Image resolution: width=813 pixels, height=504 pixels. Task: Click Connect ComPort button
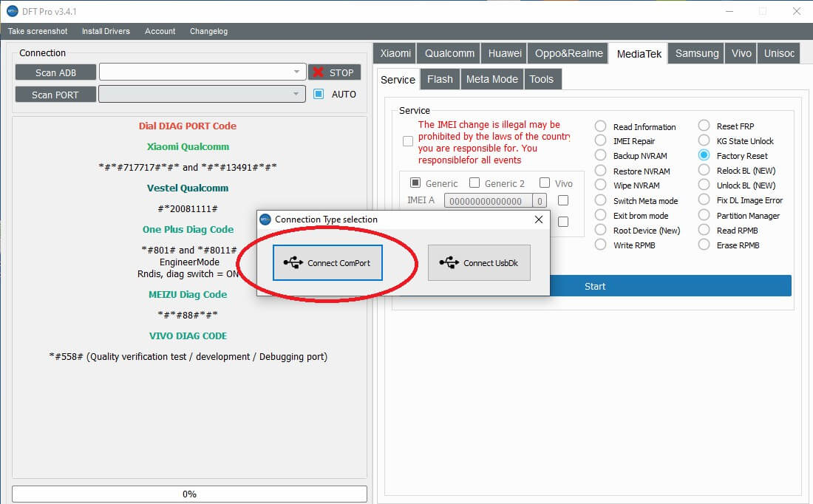(327, 263)
